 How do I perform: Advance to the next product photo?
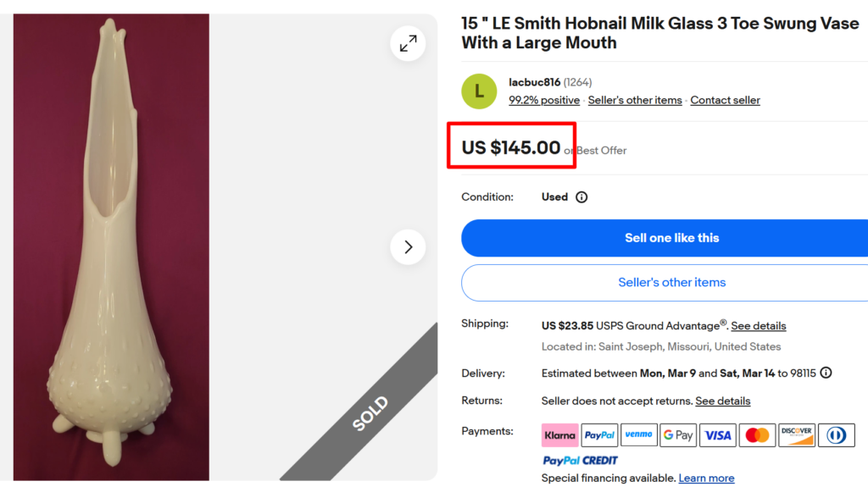[x=408, y=246]
